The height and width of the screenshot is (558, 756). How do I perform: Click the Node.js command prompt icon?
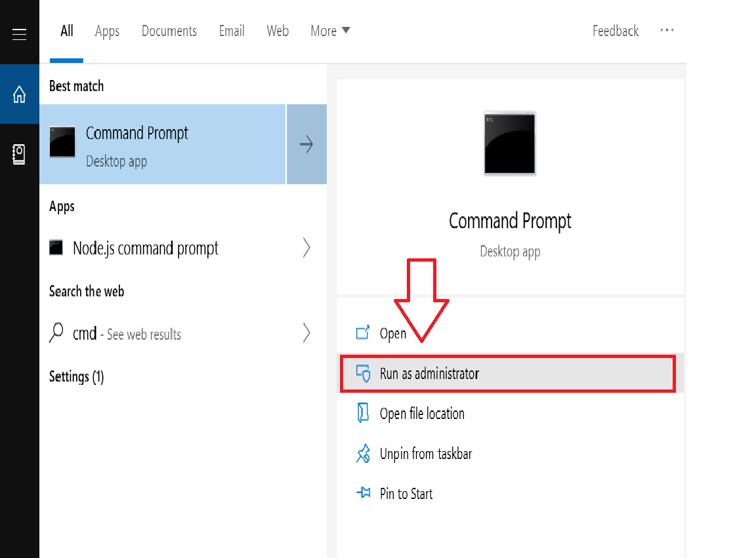pos(56,248)
